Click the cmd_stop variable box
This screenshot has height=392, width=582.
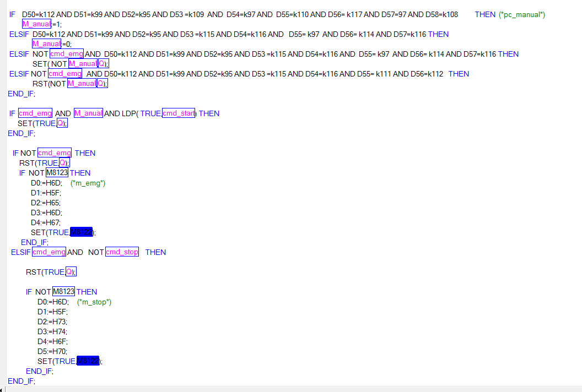[122, 252]
